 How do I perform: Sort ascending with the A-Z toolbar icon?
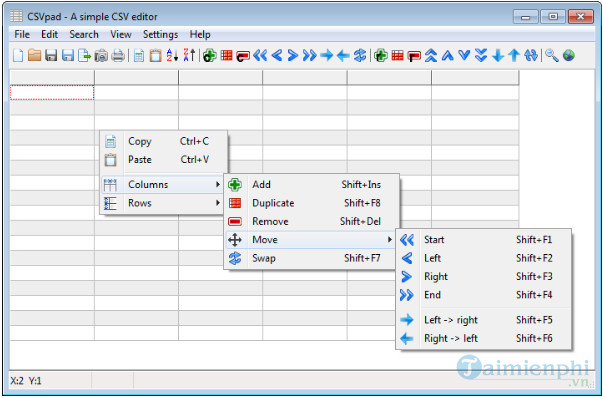point(172,55)
